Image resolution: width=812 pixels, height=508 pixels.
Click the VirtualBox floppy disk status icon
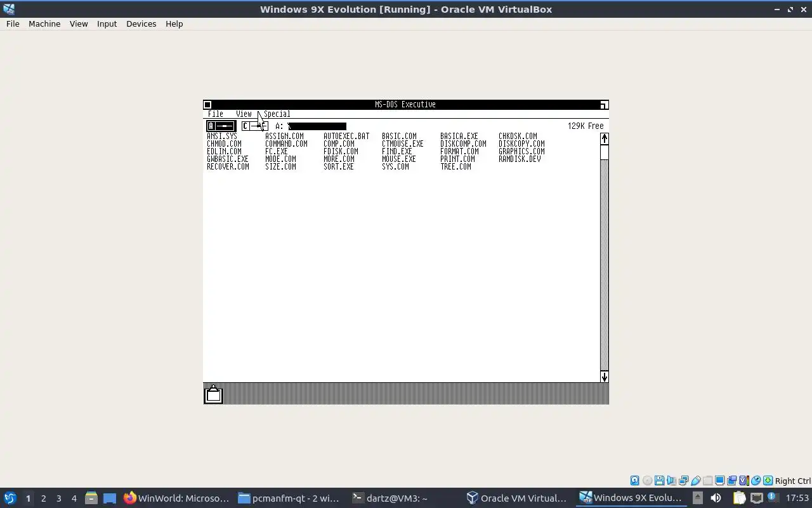(x=659, y=481)
